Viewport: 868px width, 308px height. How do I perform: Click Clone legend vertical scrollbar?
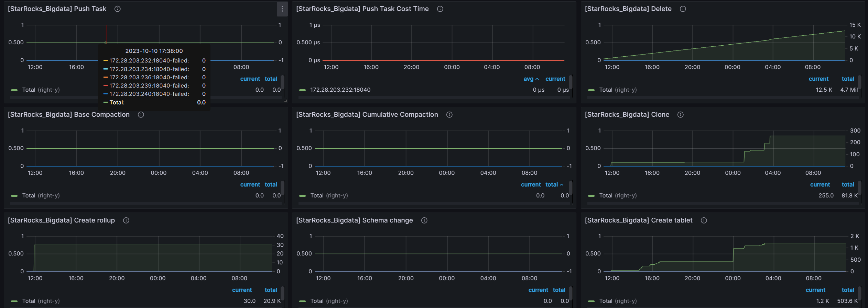click(859, 188)
